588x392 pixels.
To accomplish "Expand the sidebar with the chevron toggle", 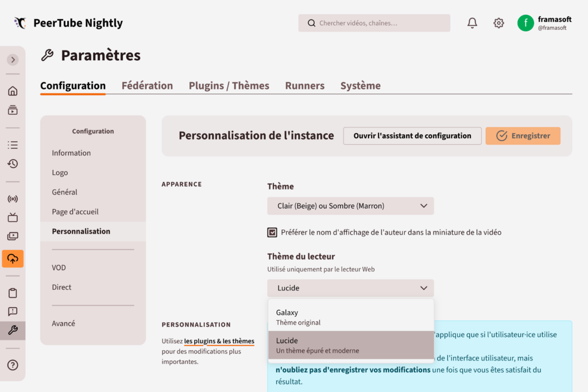I will click(x=12, y=59).
